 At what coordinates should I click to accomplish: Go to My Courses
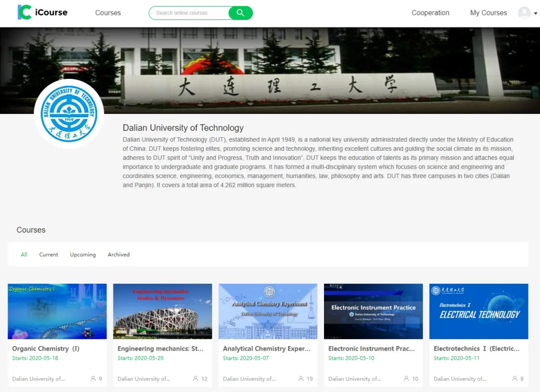coord(488,13)
